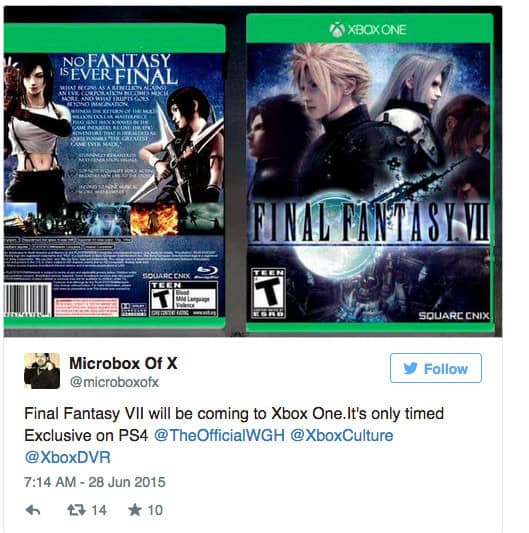Click the favorites count 10

pos(155,510)
